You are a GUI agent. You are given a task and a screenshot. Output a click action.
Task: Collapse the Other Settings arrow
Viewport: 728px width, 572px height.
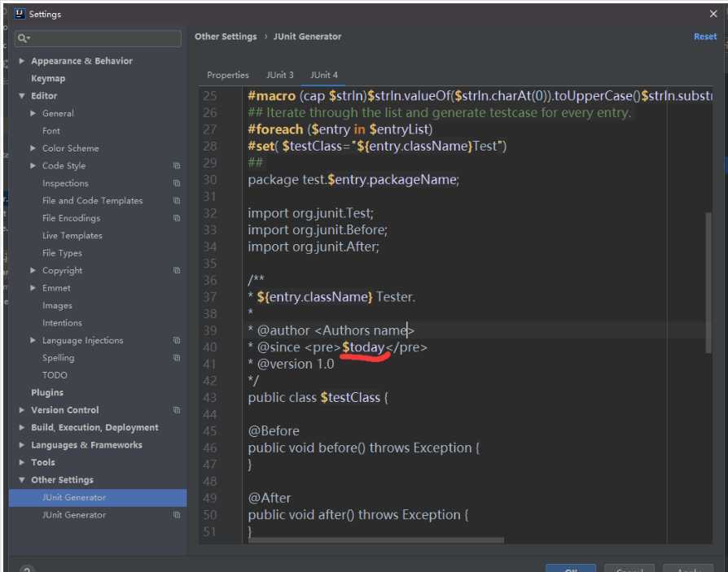point(22,480)
